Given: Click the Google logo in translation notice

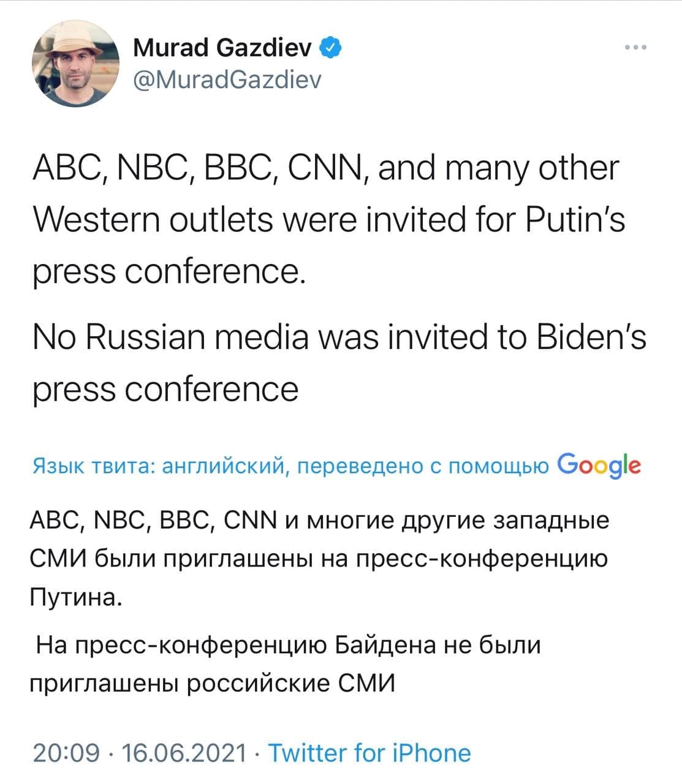Looking at the screenshot, I should 600,466.
